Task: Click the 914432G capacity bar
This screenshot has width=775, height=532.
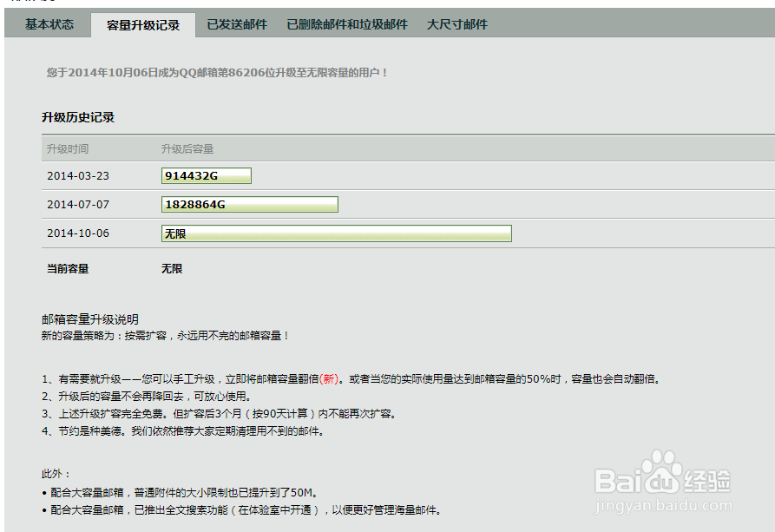Action: 206,175
